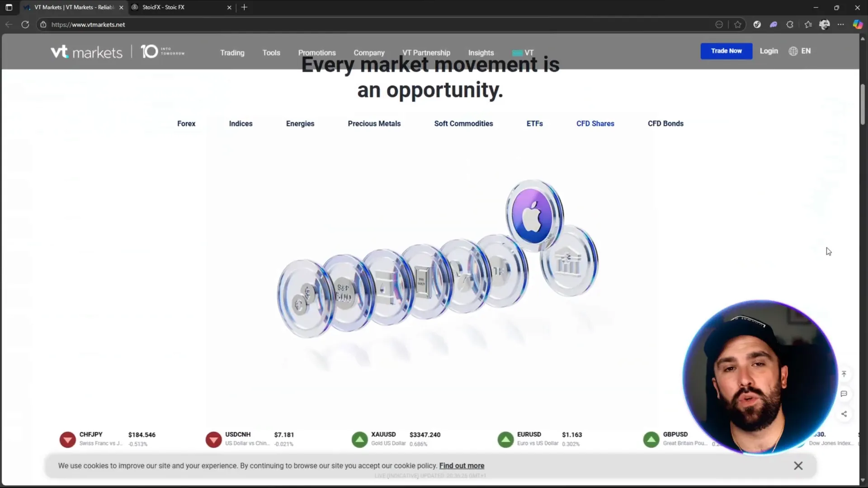The width and height of the screenshot is (868, 488).
Task: Open a new browser tab
Action: coord(244,7)
